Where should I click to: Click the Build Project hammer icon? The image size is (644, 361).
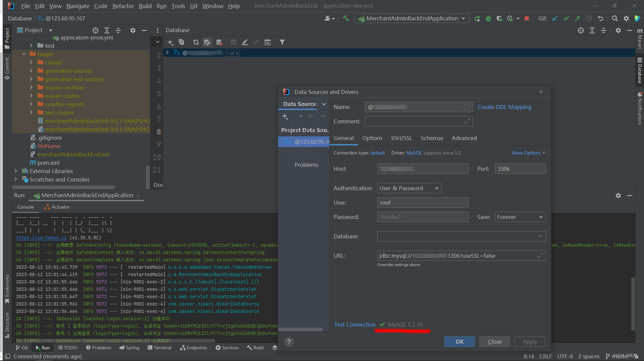[346, 18]
